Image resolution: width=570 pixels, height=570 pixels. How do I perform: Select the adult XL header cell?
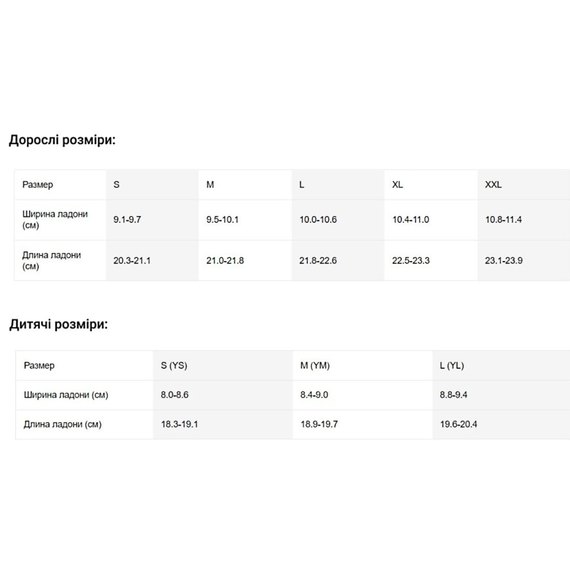431,185
